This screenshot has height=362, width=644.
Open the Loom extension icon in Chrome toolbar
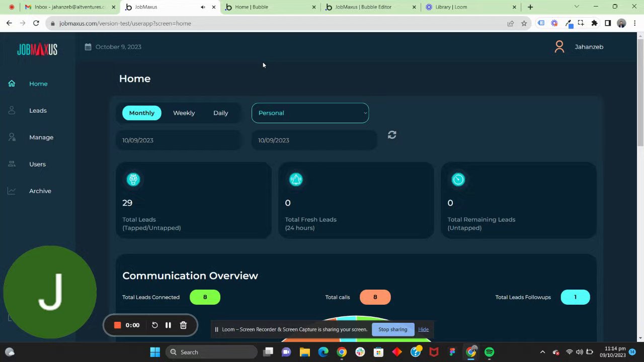point(554,23)
